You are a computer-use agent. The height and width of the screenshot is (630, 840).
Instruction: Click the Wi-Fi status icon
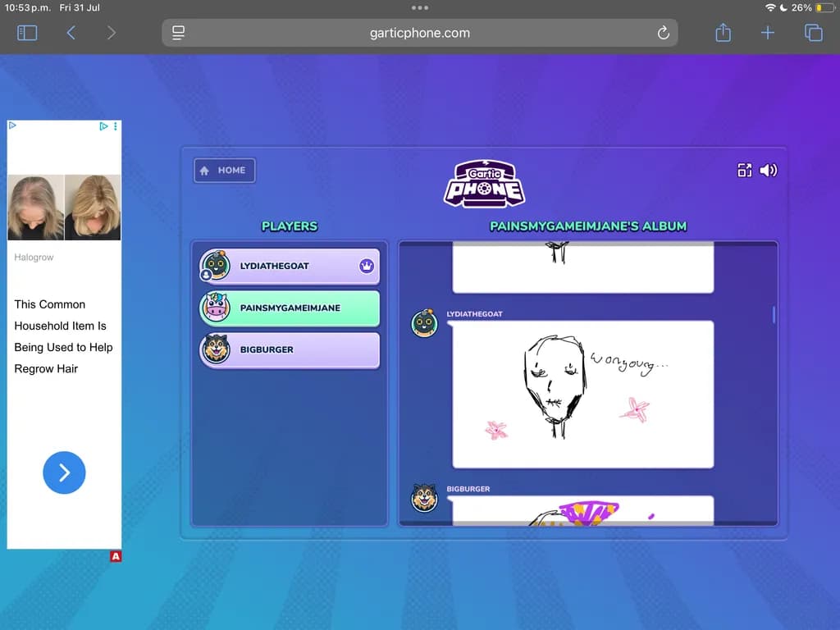(770, 7)
